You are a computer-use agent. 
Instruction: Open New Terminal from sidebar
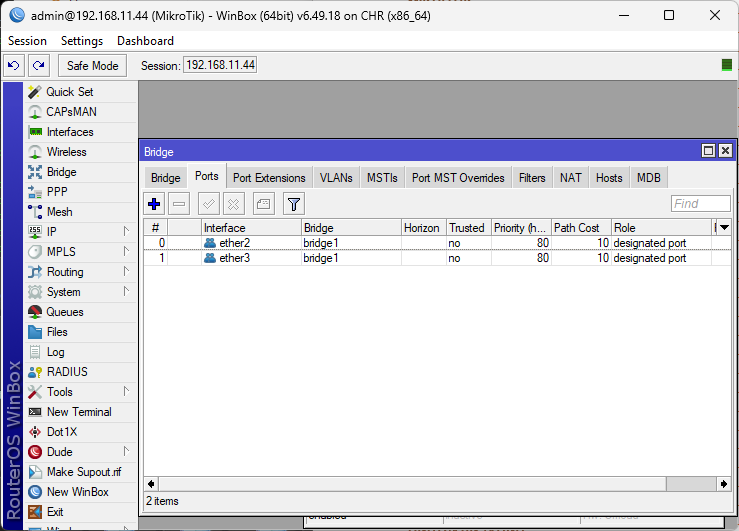(x=78, y=412)
